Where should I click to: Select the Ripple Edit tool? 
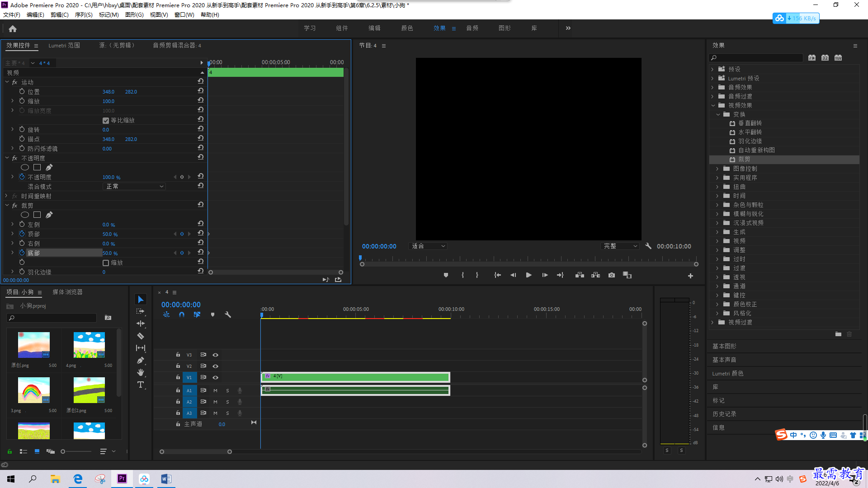141,324
